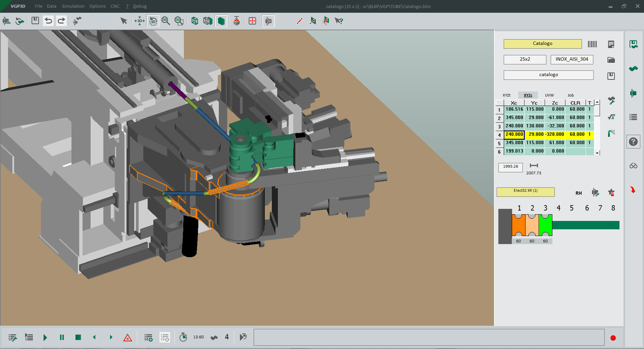Screen dimensions: 644x349
Task: Activate the 3D zoom magnifier tool
Action: [x=166, y=21]
